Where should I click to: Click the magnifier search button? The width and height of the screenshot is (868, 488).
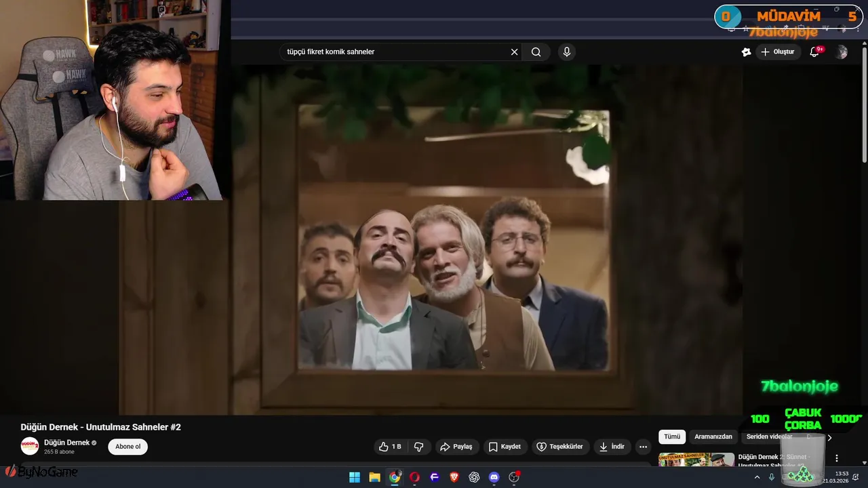point(536,52)
